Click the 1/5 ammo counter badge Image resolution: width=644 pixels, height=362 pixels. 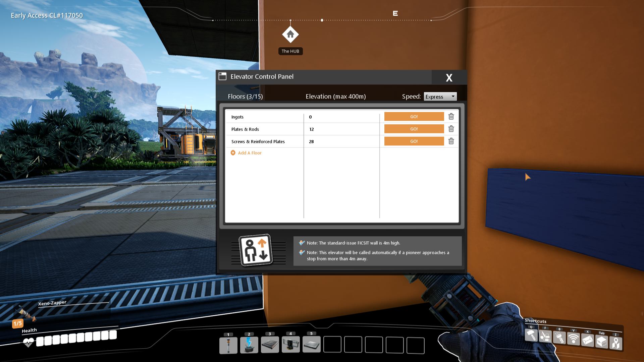(x=18, y=323)
